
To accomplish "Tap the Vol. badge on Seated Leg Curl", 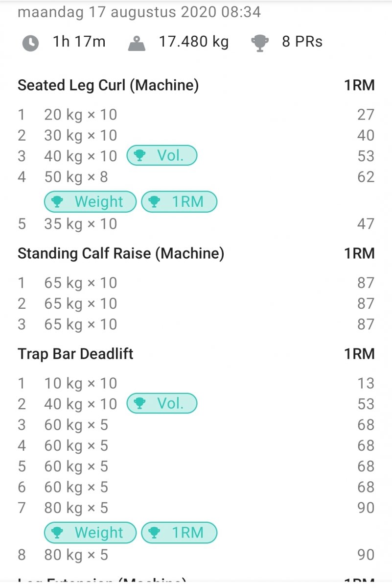I will click(162, 156).
